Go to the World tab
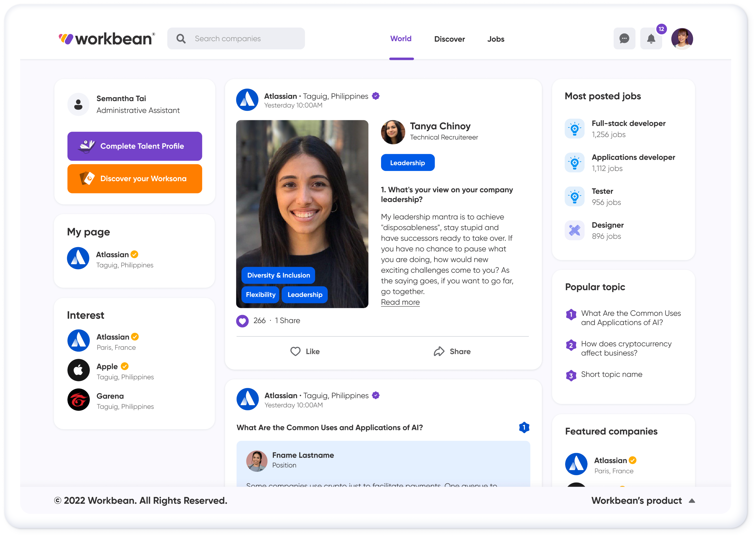Viewport: 756px width, 537px height. 401,39
